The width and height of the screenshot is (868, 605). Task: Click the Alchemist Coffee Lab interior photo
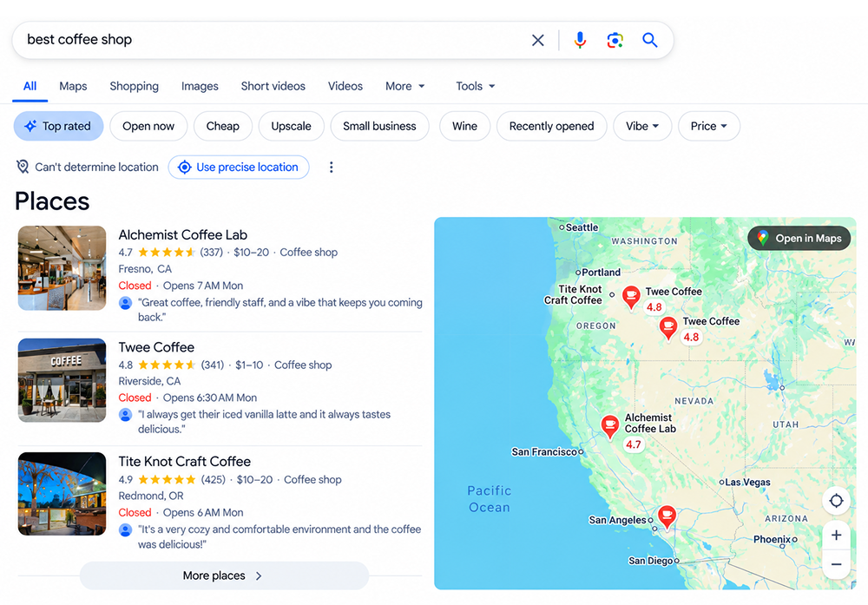coord(62,268)
